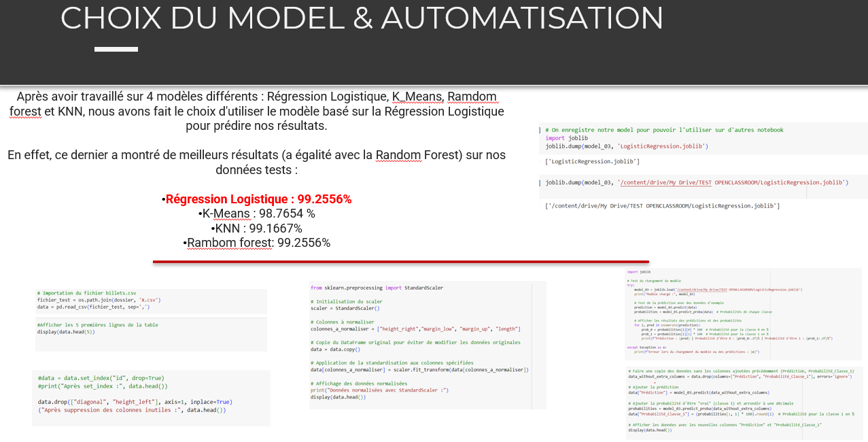Click the comment '# Affichage des données normalisées'
The width and height of the screenshot is (868, 442).
pyautogui.click(x=360, y=384)
